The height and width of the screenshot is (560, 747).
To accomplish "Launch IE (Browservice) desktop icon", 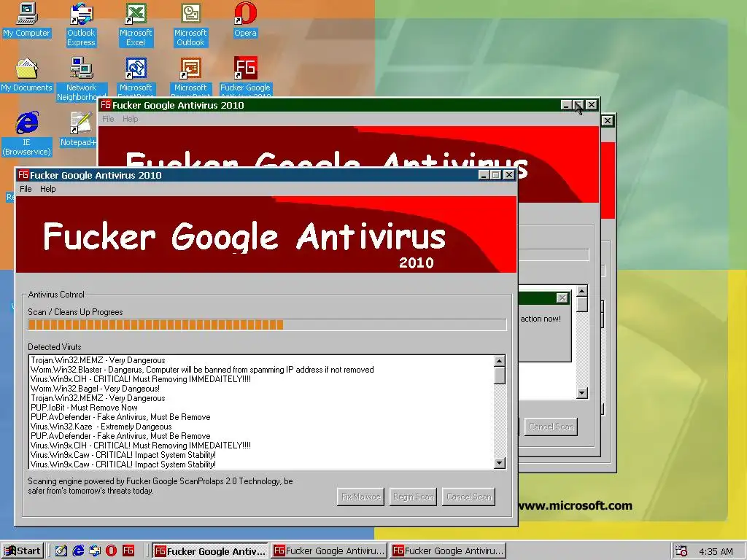I will click(26, 134).
